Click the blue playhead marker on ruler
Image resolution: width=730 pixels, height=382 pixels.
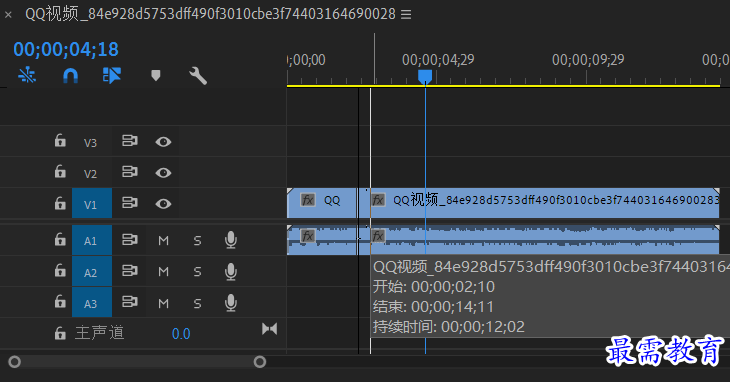click(425, 76)
